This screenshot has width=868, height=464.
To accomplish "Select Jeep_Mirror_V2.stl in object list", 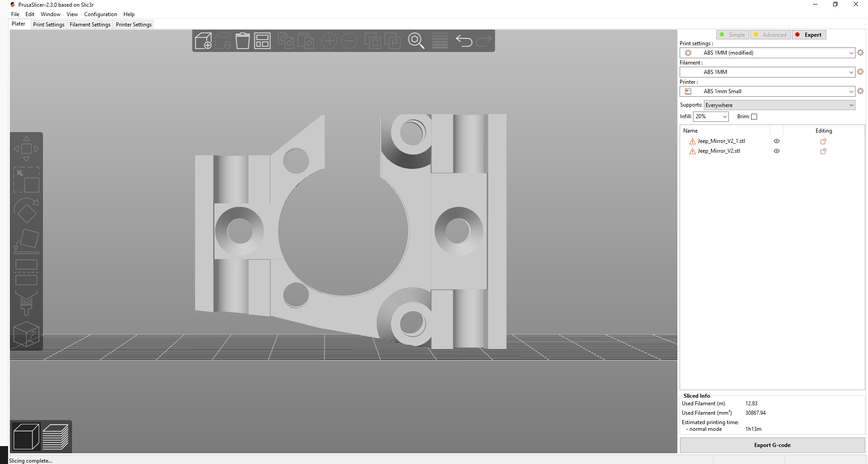I will pyautogui.click(x=719, y=151).
